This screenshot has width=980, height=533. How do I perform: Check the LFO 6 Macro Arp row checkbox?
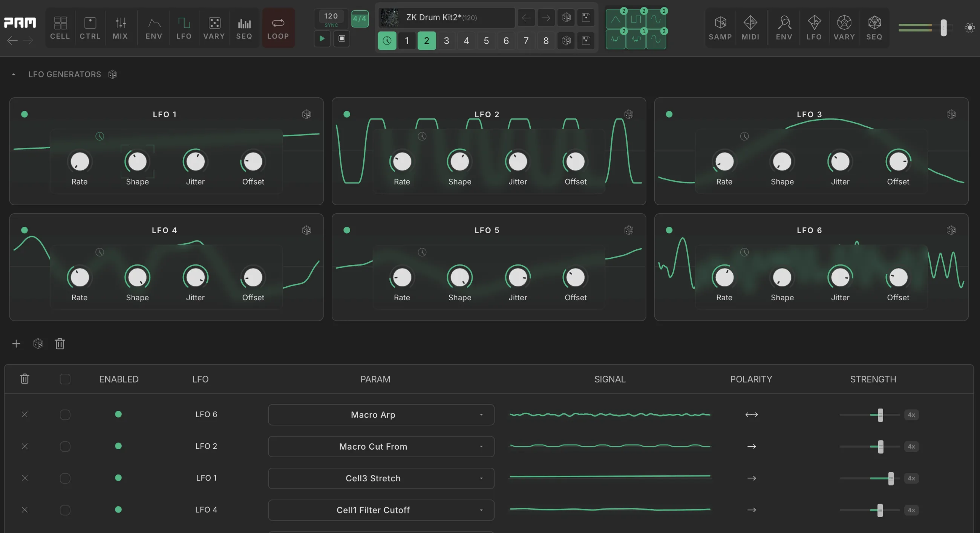click(x=65, y=415)
